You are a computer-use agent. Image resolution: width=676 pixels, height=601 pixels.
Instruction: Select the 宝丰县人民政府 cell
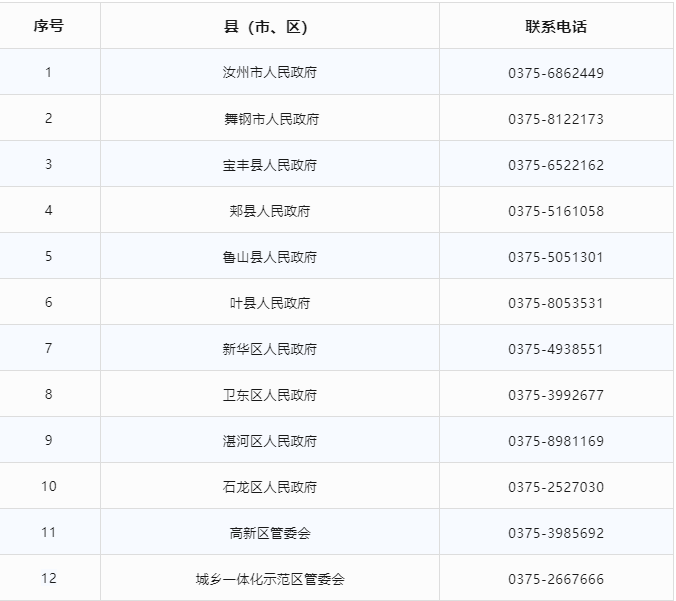pyautogui.click(x=270, y=165)
